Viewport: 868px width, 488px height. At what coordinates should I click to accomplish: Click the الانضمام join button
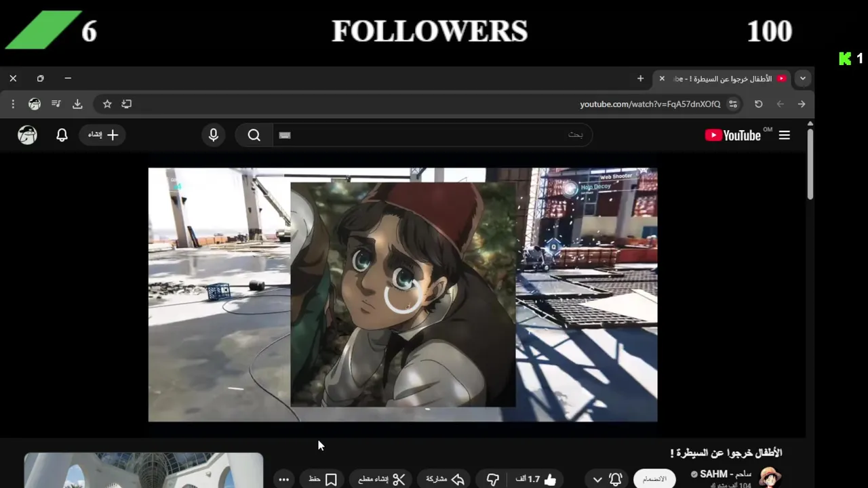coord(654,479)
